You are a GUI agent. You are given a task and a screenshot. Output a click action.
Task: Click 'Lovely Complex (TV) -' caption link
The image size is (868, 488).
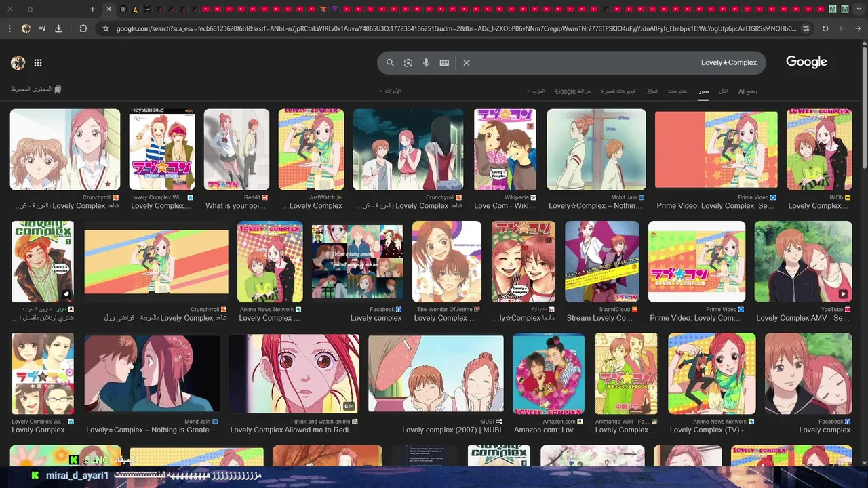[x=711, y=430]
